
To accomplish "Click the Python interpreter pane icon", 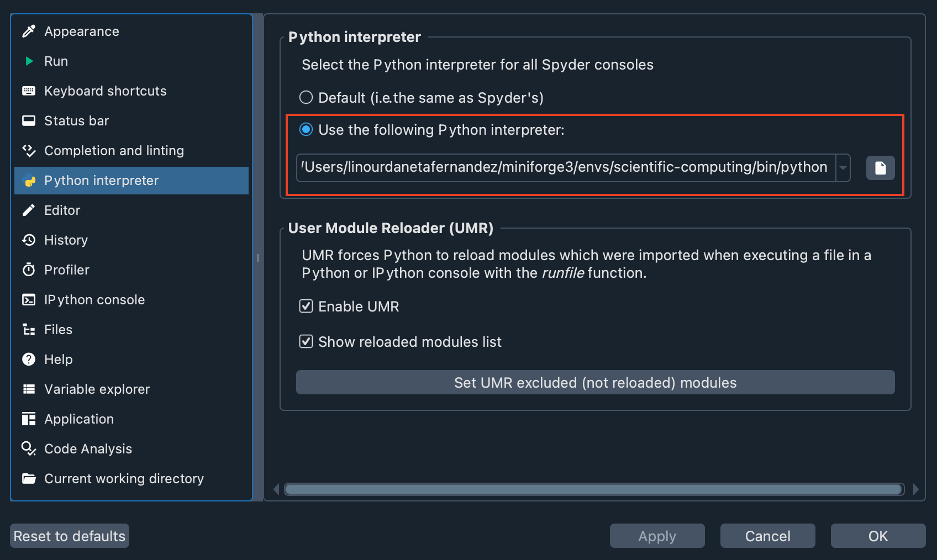I will pyautogui.click(x=29, y=180).
